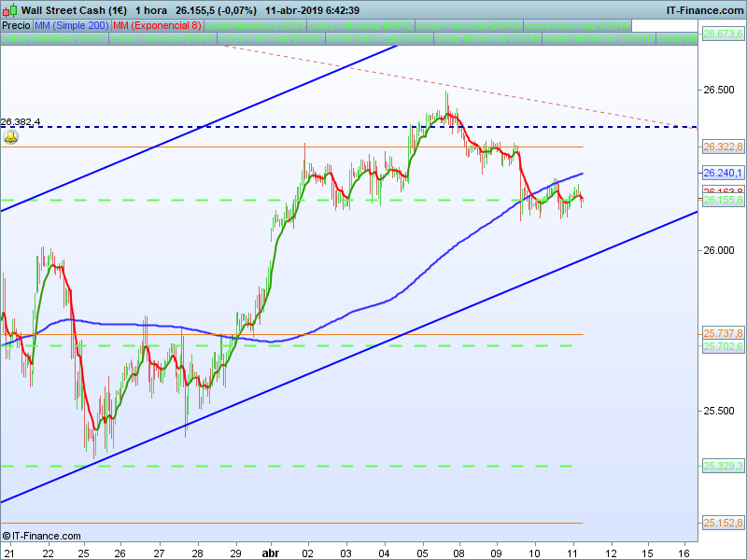Click date 21 on the time axis
This screenshot has height=560, width=747.
(x=9, y=553)
